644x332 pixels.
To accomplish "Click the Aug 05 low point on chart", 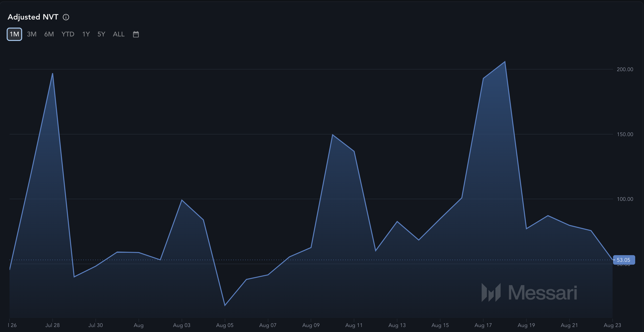I will click(x=225, y=305).
